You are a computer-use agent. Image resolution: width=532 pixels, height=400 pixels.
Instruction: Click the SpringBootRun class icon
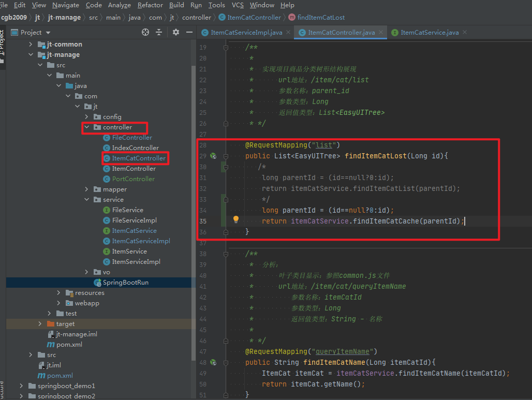[x=97, y=282]
